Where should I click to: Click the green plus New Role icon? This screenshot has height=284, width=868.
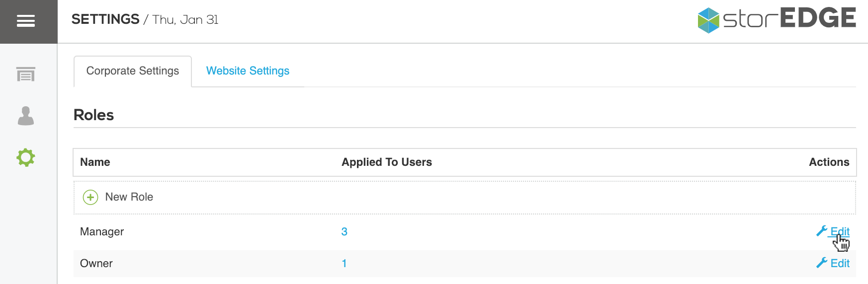(x=90, y=197)
